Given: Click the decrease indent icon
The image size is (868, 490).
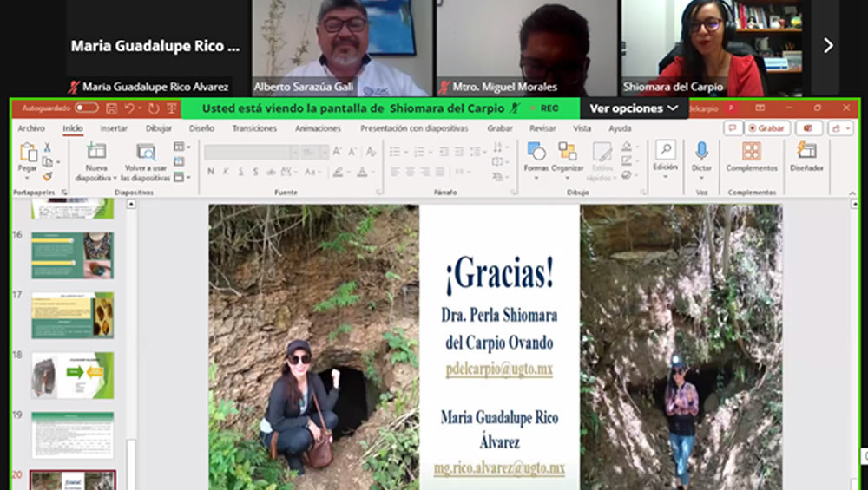Looking at the screenshot, I should [x=444, y=152].
